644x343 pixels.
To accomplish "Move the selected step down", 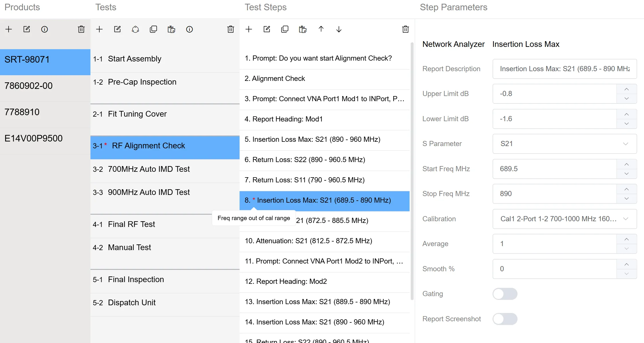I will click(339, 29).
